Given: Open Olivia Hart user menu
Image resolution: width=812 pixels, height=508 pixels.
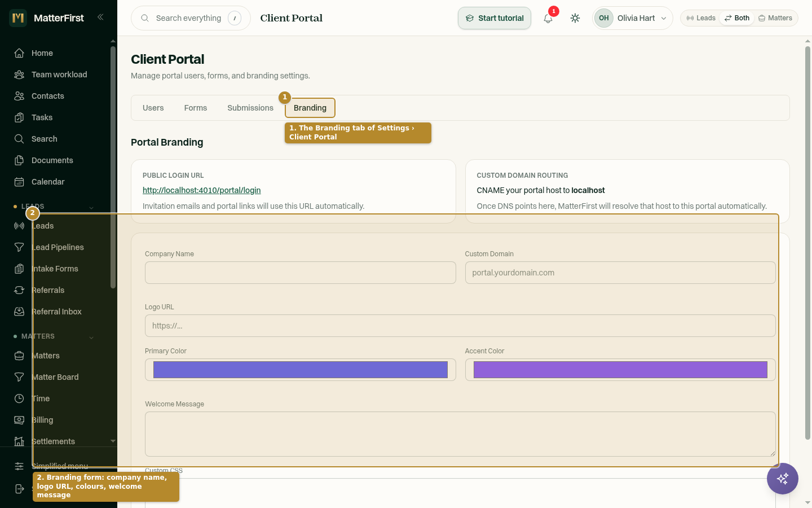Looking at the screenshot, I should [x=633, y=18].
